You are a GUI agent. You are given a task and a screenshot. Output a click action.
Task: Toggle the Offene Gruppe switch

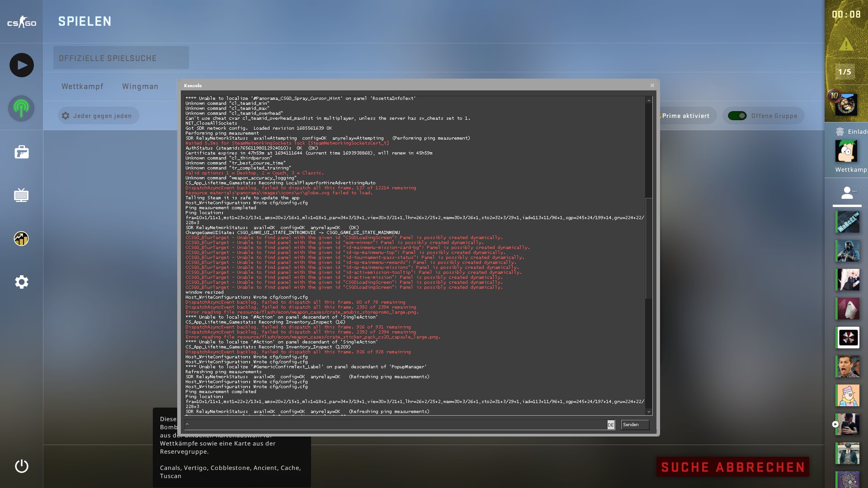point(737,116)
